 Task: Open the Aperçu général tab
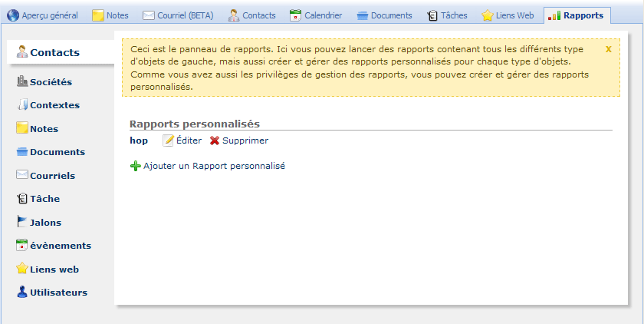coord(43,15)
